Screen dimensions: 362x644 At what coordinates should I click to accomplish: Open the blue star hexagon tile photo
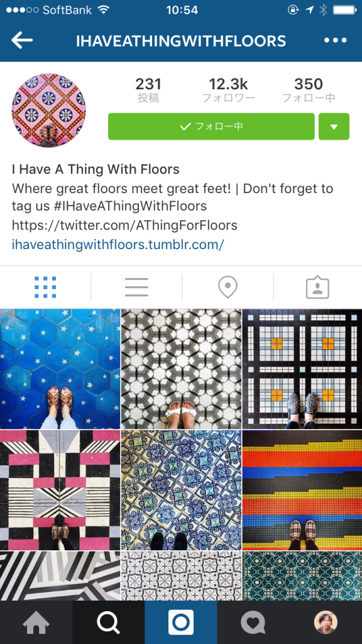tap(60, 369)
